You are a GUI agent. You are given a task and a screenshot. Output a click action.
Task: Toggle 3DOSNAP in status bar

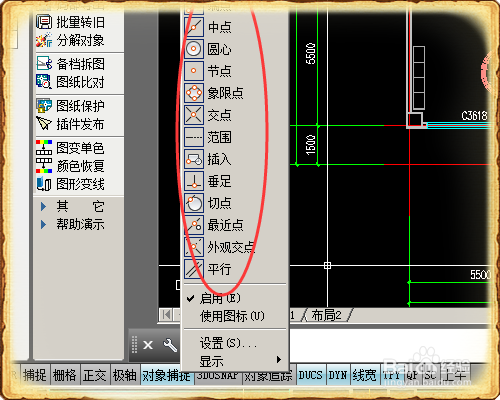(218, 377)
